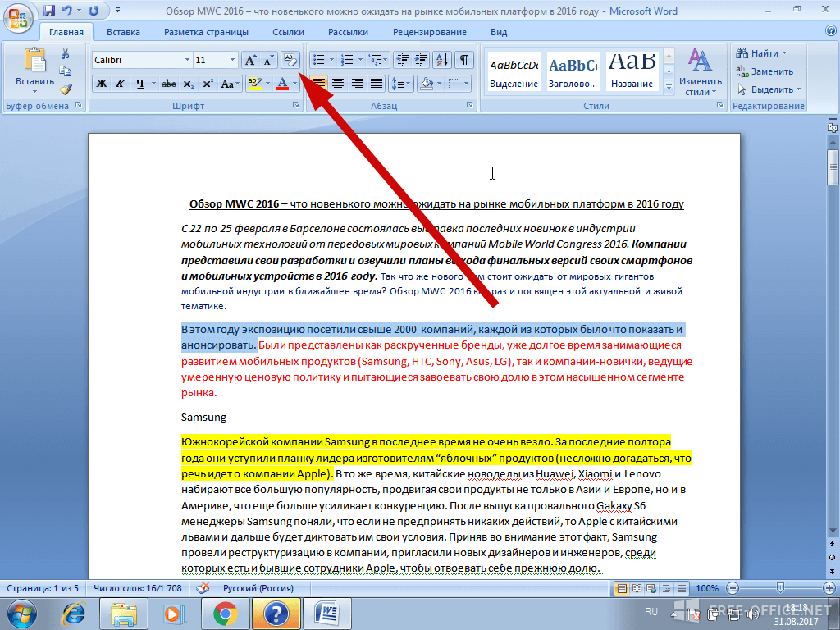The image size is (840, 630).
Task: Check spelling status icon in status bar
Action: [x=203, y=587]
